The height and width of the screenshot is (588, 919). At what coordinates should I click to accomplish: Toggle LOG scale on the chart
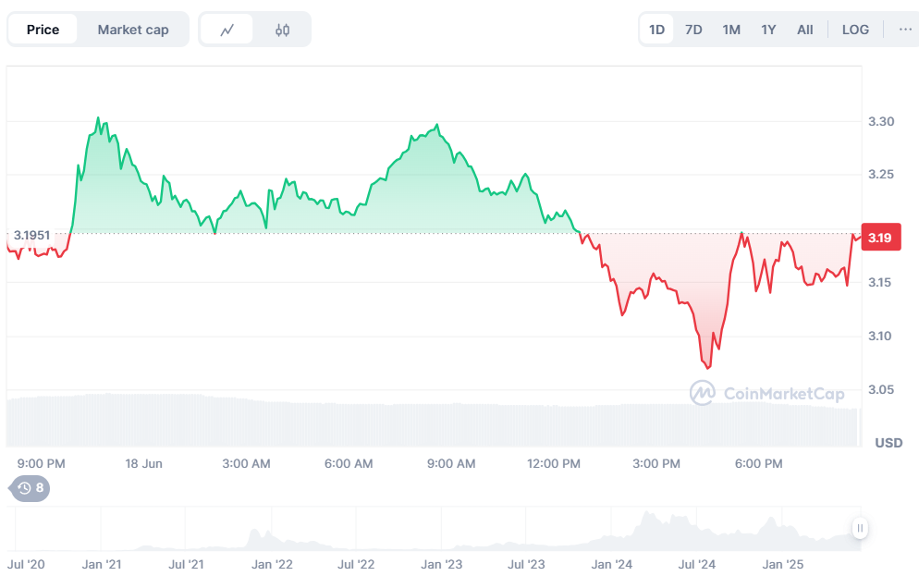(855, 30)
